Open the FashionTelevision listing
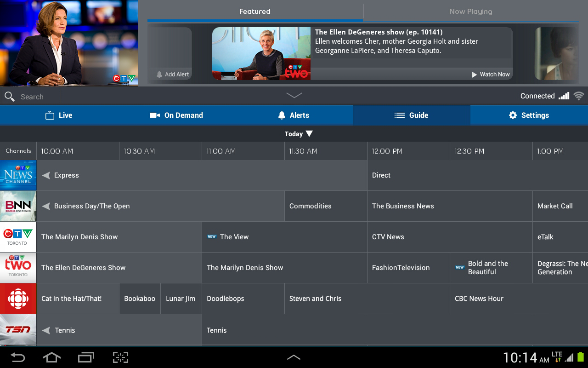Screen dimensions: 588x368 pyautogui.click(x=408, y=268)
